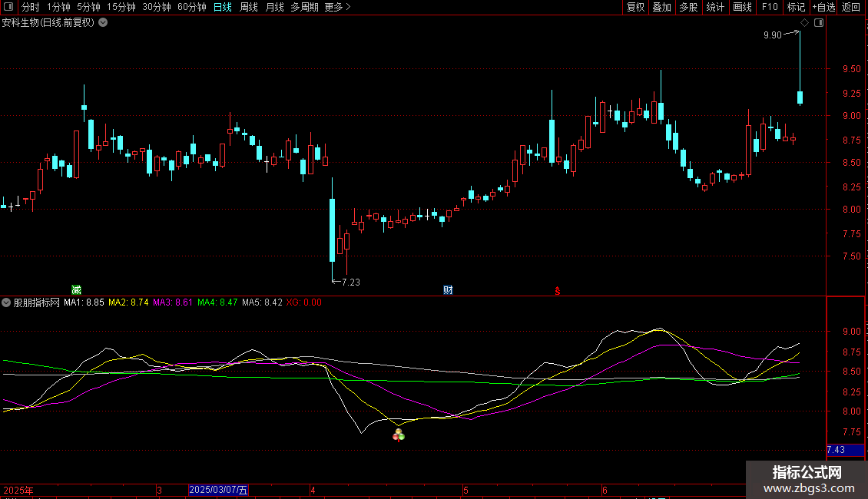Viewport: 868px width, 499px height.
Task: Click the 标记 mark button
Action: coord(796,7)
